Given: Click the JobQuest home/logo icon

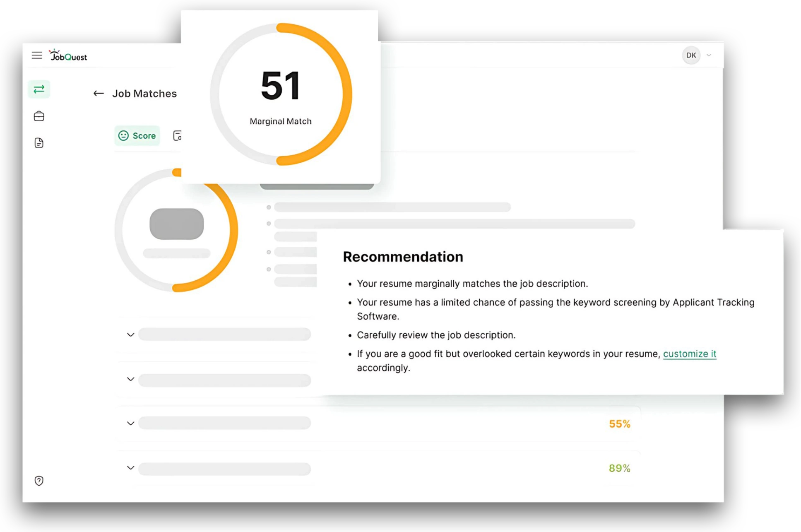Looking at the screenshot, I should click(67, 55).
